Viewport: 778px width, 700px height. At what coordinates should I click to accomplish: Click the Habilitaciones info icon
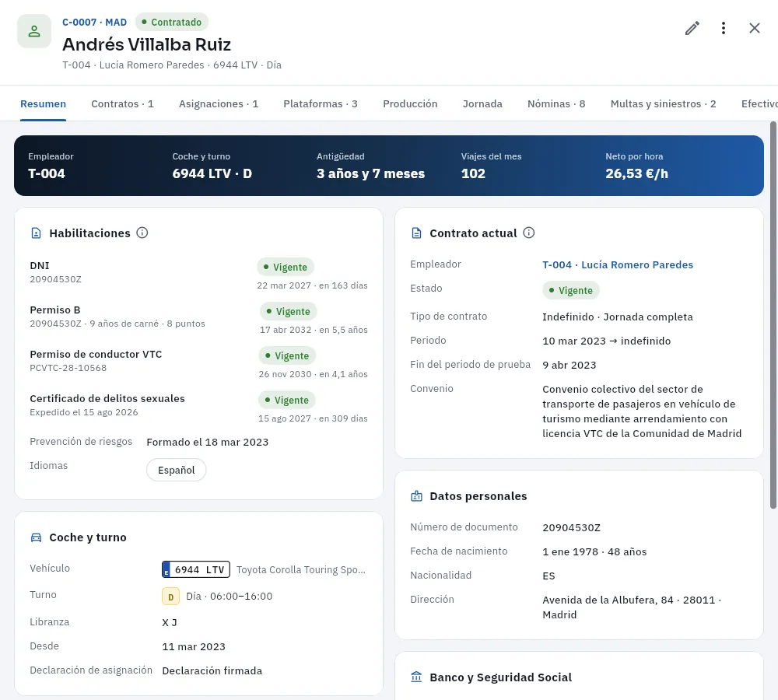(x=142, y=233)
